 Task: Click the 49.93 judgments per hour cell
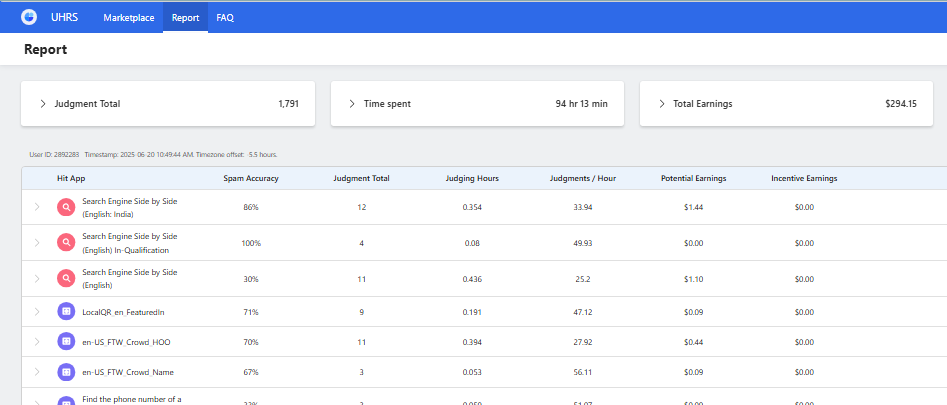[583, 243]
